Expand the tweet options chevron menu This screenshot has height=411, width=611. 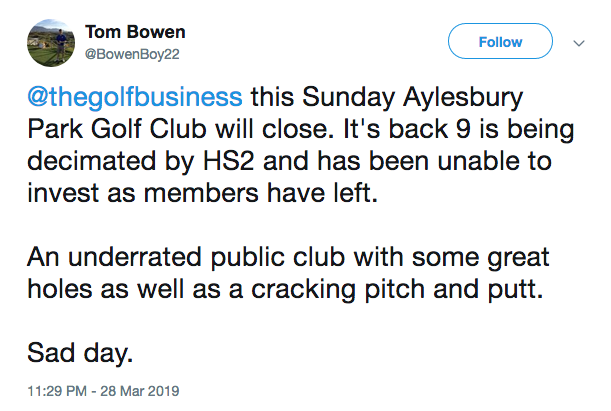tap(577, 43)
